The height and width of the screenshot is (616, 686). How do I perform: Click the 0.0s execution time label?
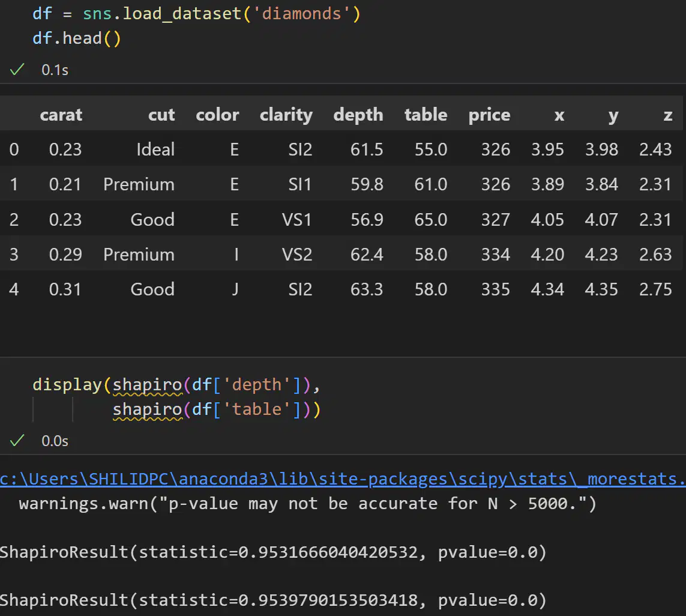(55, 441)
